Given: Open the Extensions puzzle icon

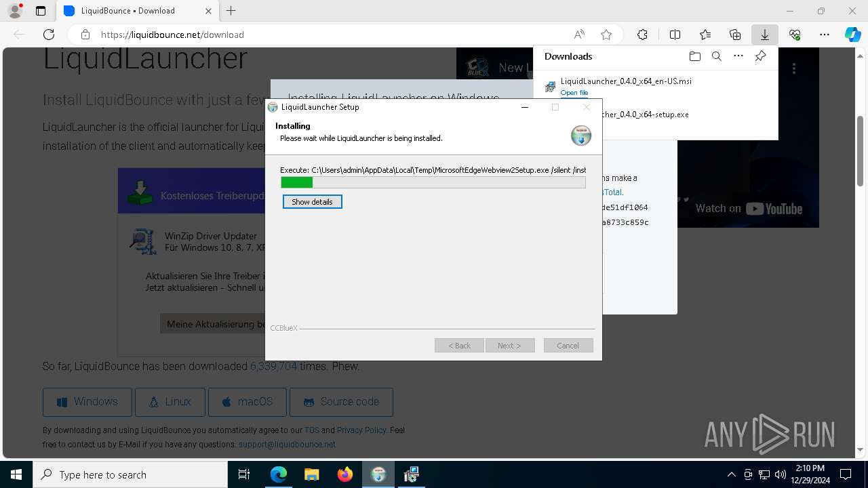Looking at the screenshot, I should pos(642,35).
